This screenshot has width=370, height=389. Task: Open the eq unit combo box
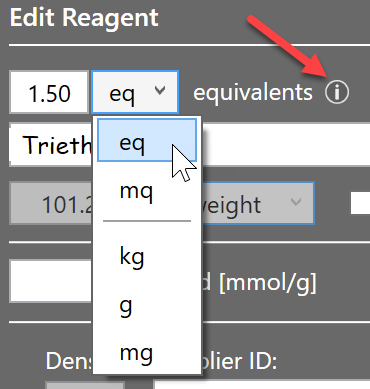click(135, 92)
